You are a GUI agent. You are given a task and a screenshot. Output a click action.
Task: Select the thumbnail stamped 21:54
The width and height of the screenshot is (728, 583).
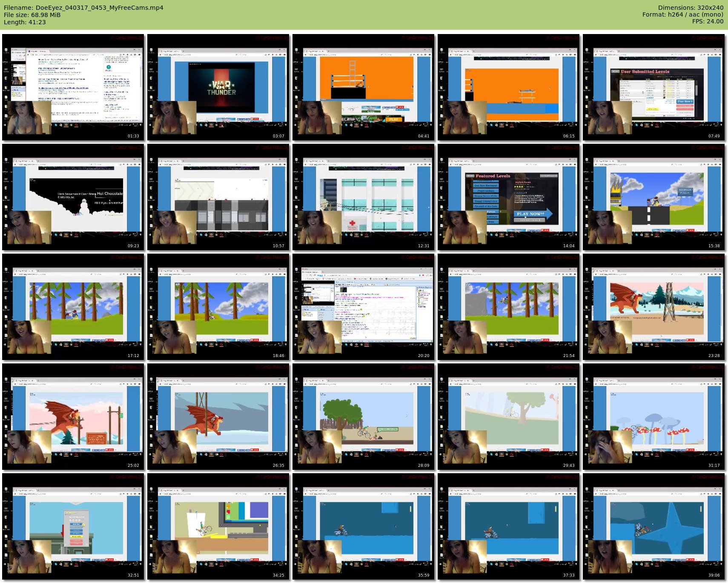[x=509, y=307]
